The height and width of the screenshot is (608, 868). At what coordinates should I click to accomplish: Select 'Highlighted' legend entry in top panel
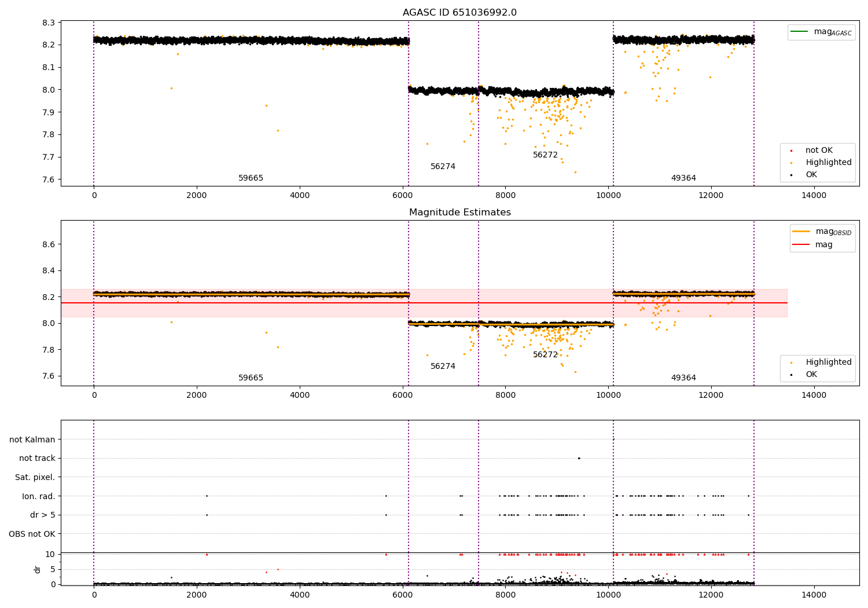828,162
